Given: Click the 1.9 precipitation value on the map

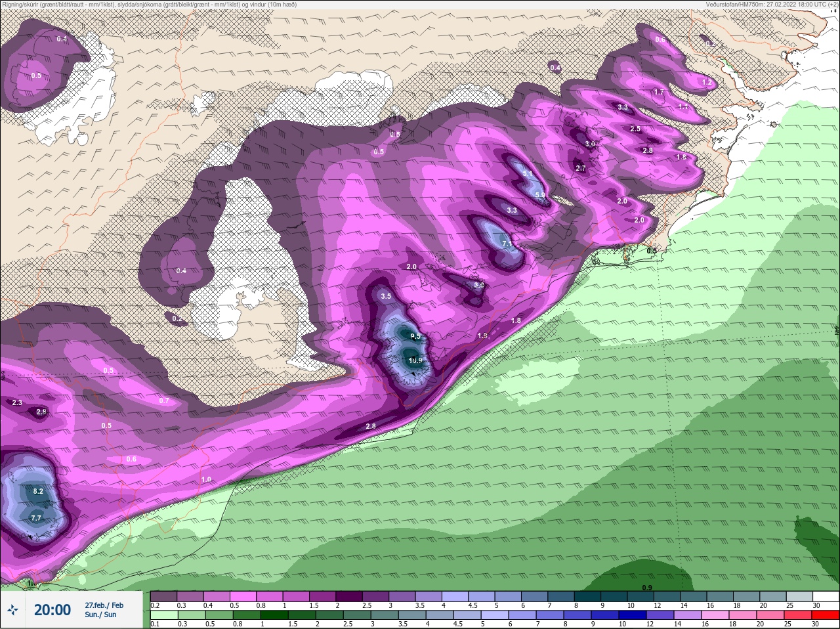Looking at the screenshot, I should [482, 336].
